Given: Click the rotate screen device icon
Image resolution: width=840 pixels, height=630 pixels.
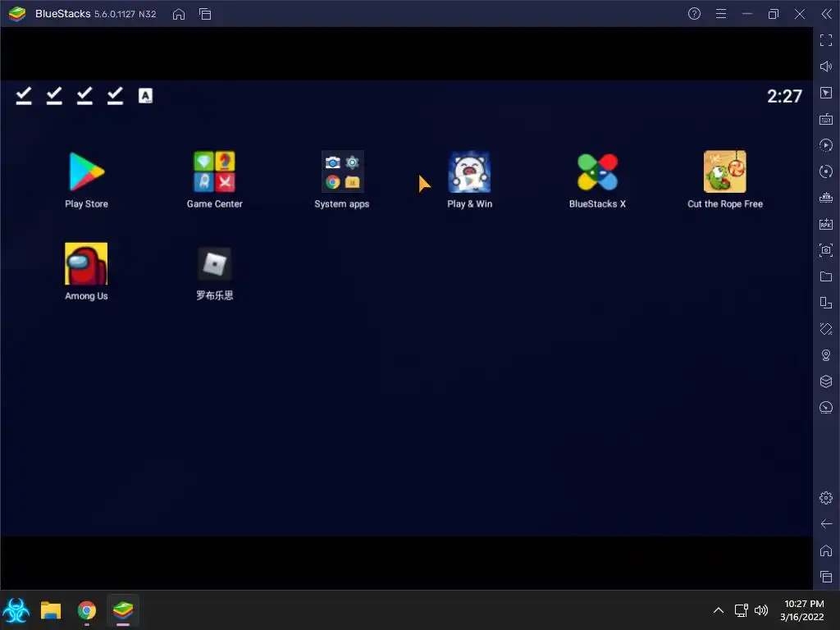Looking at the screenshot, I should tap(826, 303).
